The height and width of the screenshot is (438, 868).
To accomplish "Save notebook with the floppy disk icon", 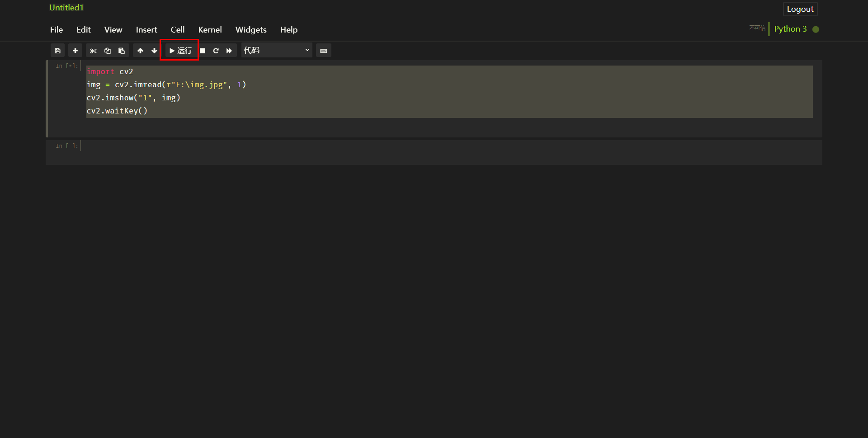I will (57, 51).
